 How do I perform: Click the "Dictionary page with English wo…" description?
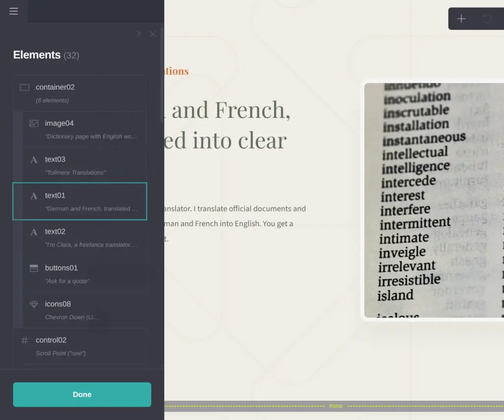coord(91,136)
